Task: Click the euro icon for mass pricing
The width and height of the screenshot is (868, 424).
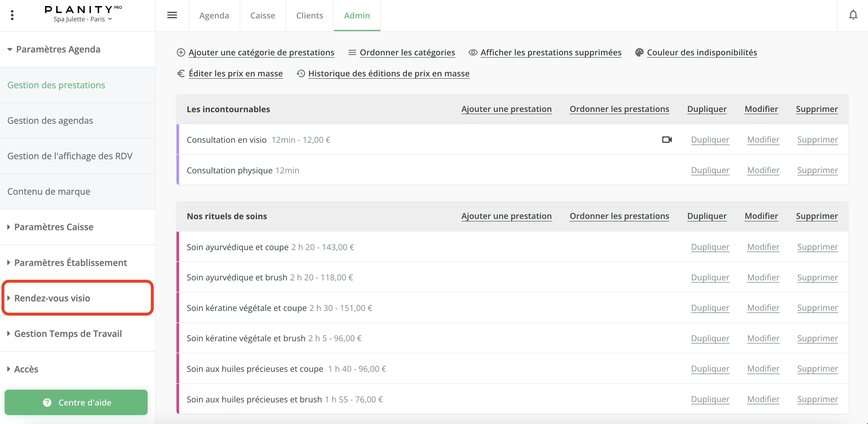Action: pyautogui.click(x=181, y=74)
